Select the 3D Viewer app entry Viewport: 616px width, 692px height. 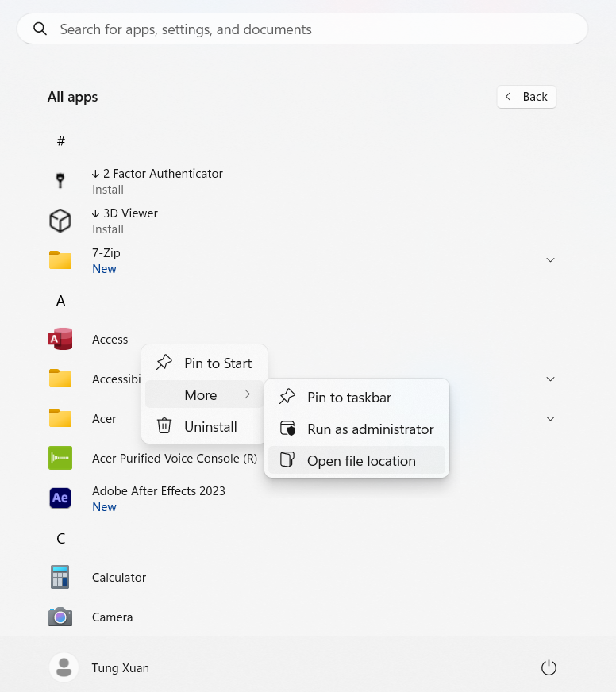pos(302,221)
